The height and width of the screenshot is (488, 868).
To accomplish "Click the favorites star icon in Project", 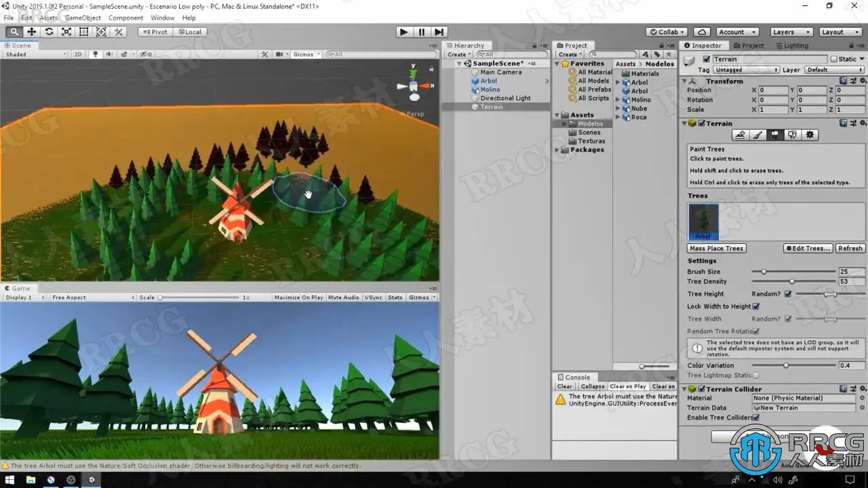I will pos(668,54).
